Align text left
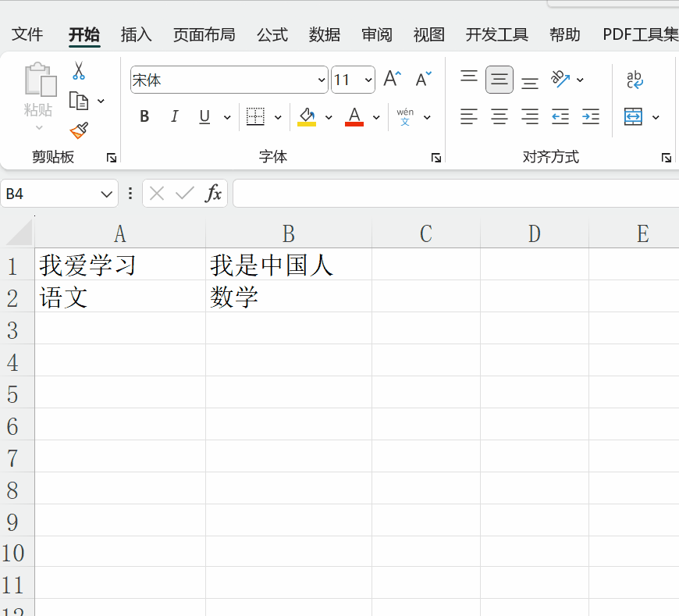Image resolution: width=679 pixels, height=616 pixels. click(x=469, y=116)
